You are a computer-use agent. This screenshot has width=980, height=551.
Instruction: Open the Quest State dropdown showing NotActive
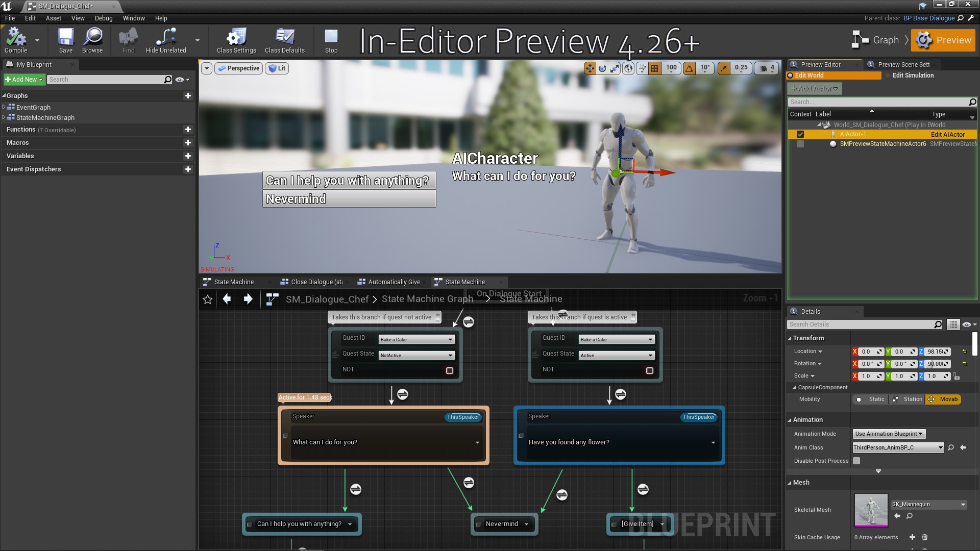[x=415, y=355]
